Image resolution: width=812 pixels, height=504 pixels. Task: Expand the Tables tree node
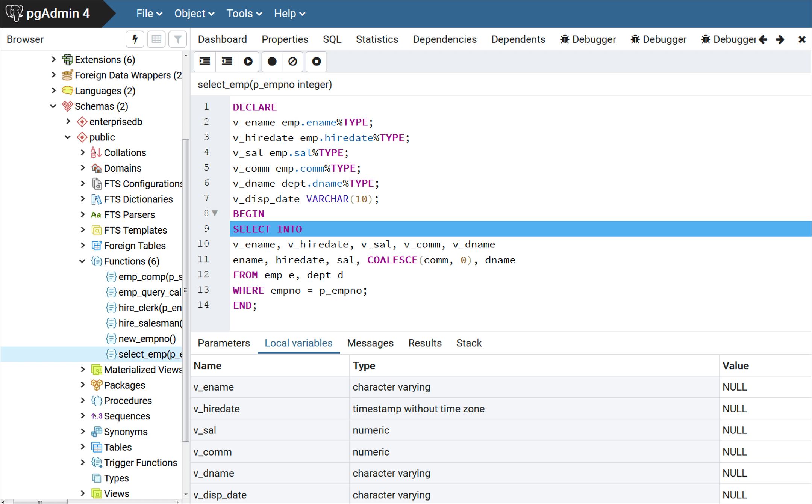[83, 447]
